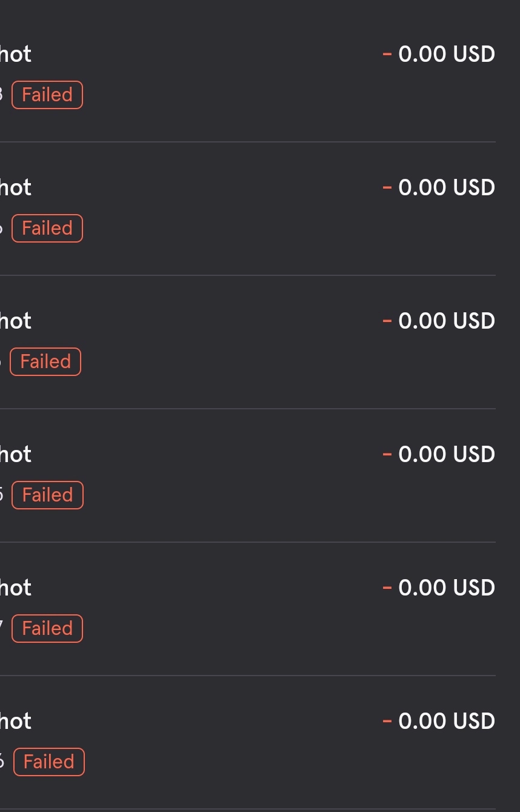Click the Failed badge on the fifth transaction
Image resolution: width=520 pixels, height=812 pixels.
(47, 629)
